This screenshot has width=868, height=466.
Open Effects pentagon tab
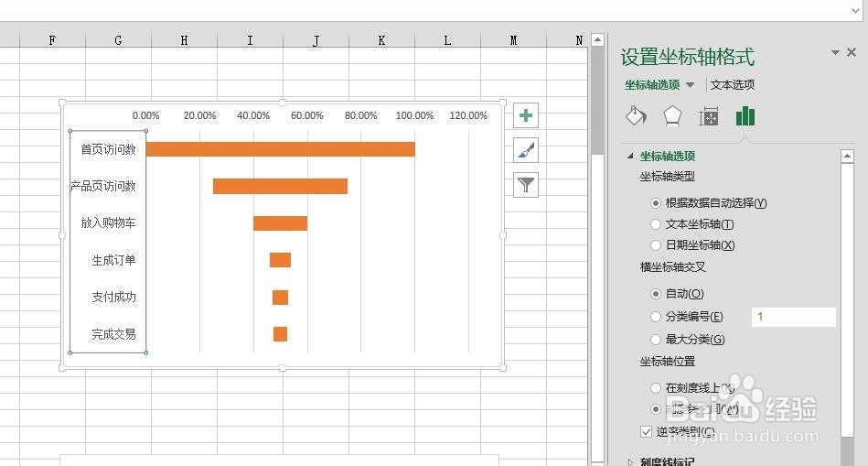(672, 116)
